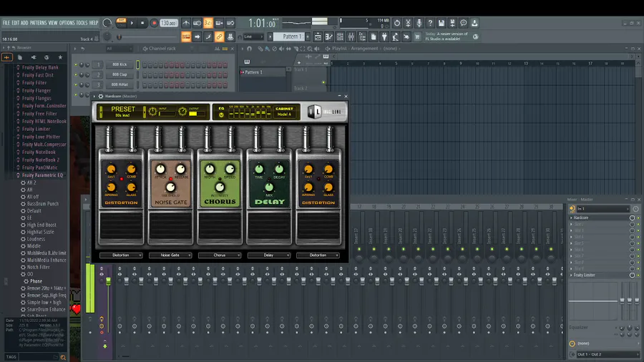Click the Record button
This screenshot has height=362, width=644.
point(154,23)
